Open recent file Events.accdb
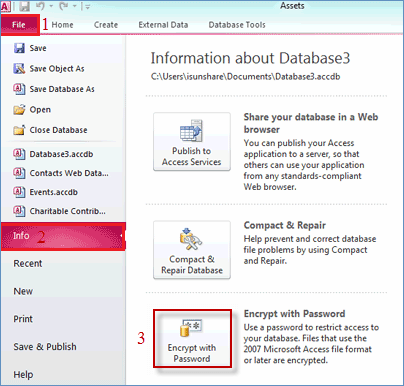Viewport: 404px width, 386px height. tap(54, 192)
